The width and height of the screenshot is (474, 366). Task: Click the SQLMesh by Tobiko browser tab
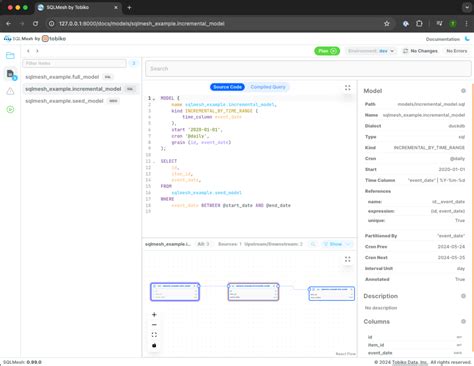tap(77, 7)
